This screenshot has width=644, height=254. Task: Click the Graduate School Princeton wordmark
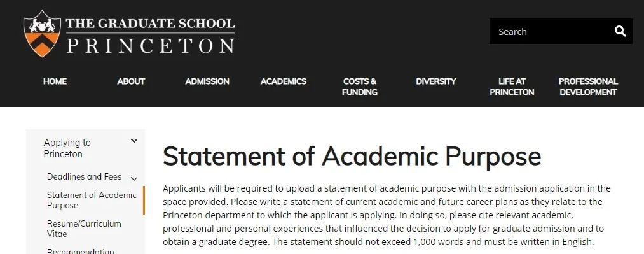(150, 36)
